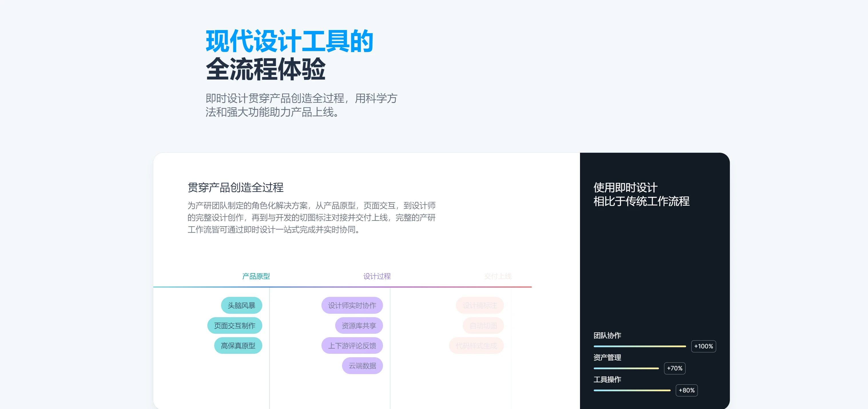This screenshot has width=868, height=409.
Task: Click the +70% badge
Action: tap(674, 368)
